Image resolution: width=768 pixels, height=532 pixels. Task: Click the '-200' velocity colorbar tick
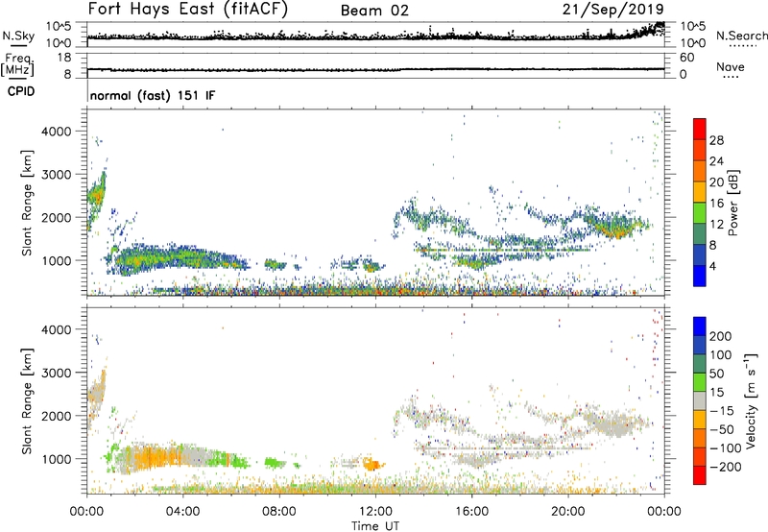tap(725, 467)
